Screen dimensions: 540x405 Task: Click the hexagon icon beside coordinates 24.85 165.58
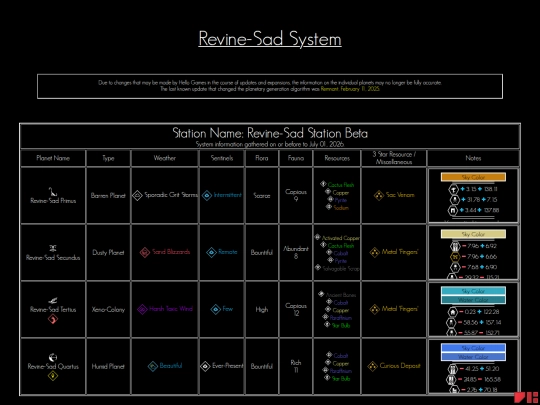pyautogui.click(x=451, y=380)
